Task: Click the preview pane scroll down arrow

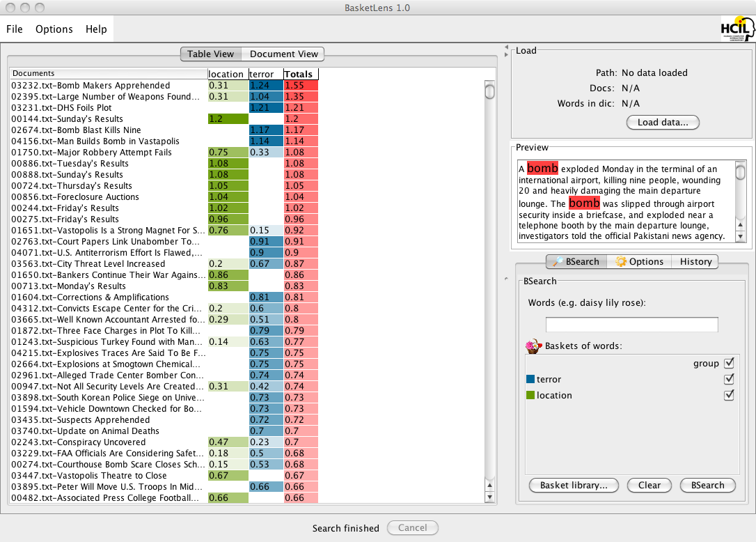Action: (741, 236)
